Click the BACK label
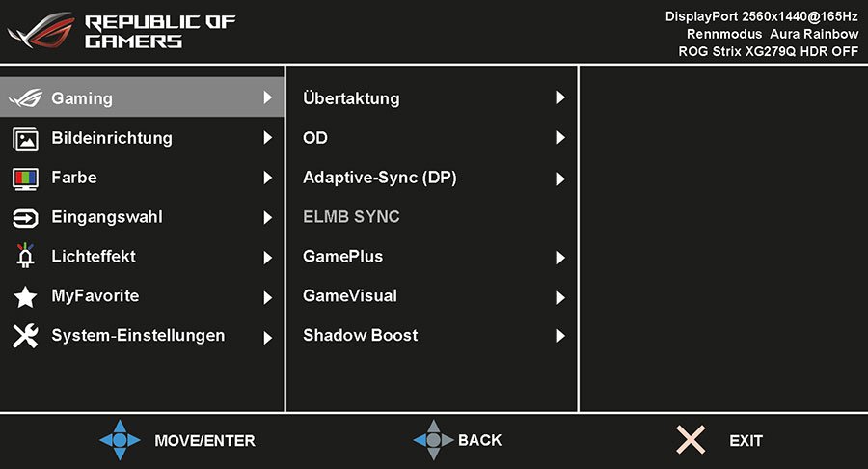Image resolution: width=868 pixels, height=469 pixels. point(479,440)
